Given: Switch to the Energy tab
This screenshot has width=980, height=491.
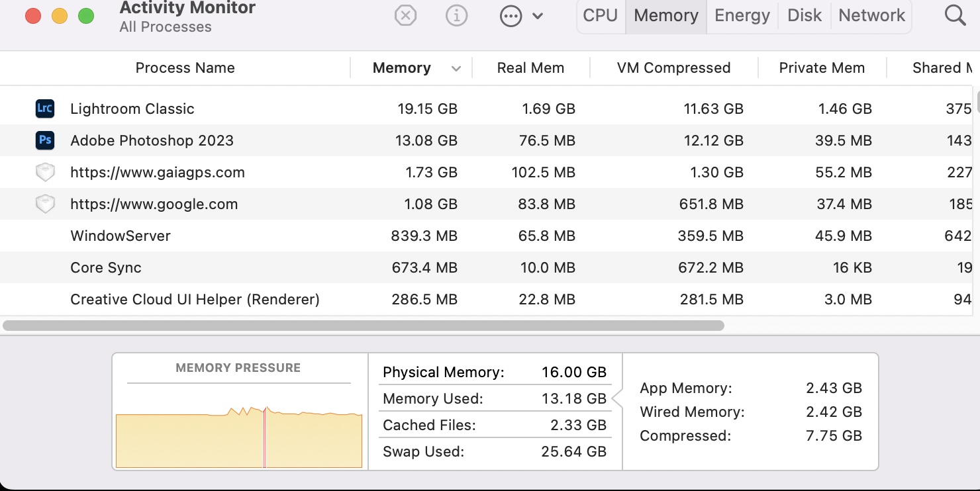Looking at the screenshot, I should coord(742,15).
